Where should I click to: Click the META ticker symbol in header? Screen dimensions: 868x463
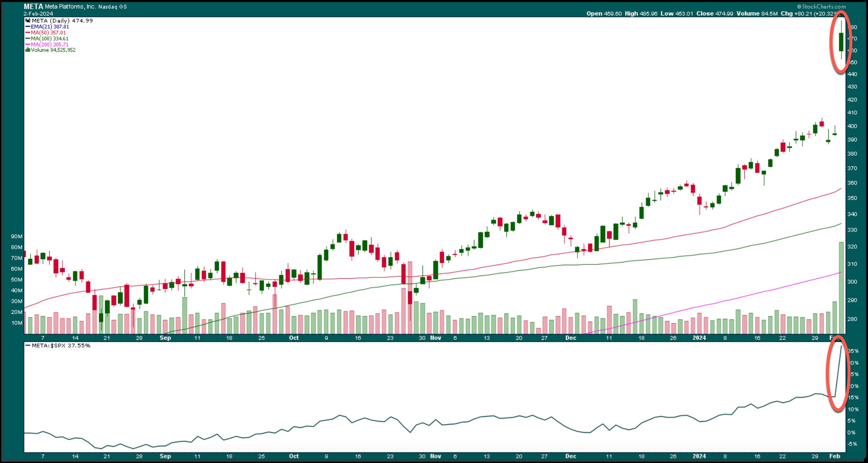tap(33, 6)
